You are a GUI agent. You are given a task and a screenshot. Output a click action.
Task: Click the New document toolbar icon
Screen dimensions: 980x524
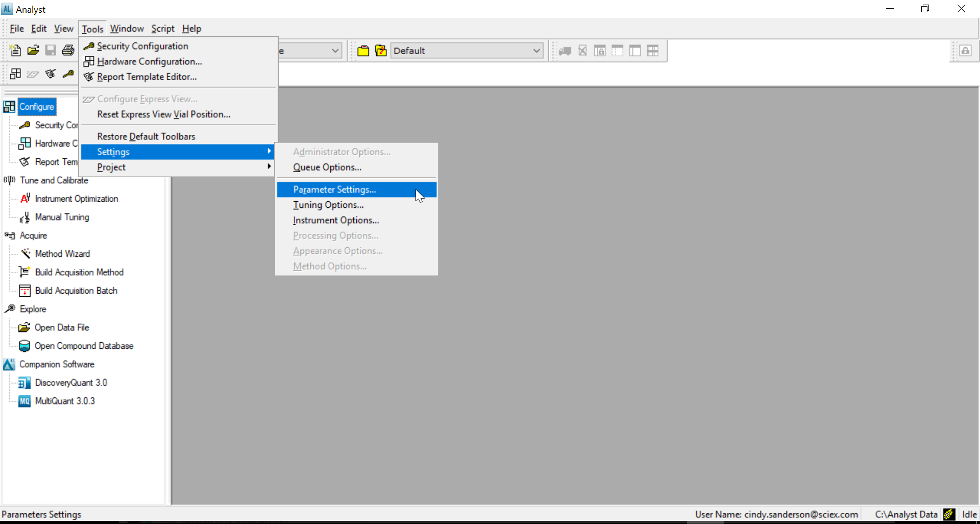click(15, 50)
